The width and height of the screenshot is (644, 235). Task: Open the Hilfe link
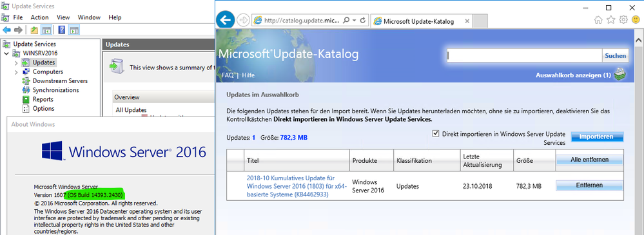pyautogui.click(x=248, y=75)
